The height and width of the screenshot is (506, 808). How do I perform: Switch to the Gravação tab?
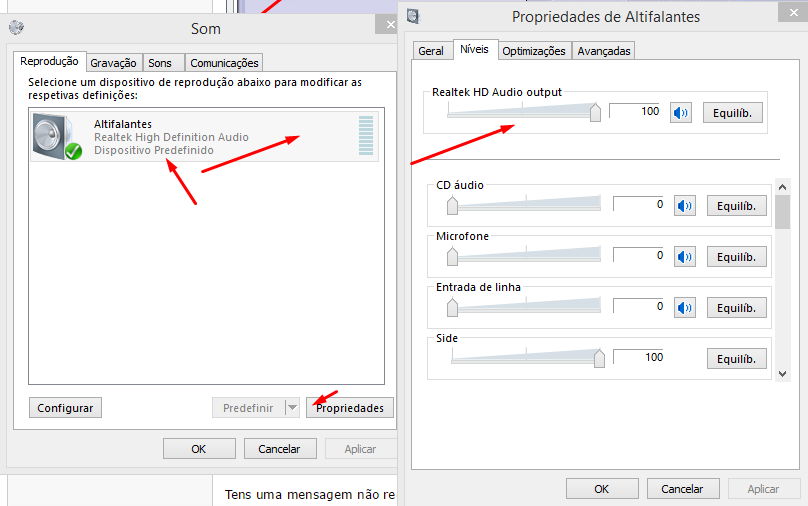pos(113,63)
